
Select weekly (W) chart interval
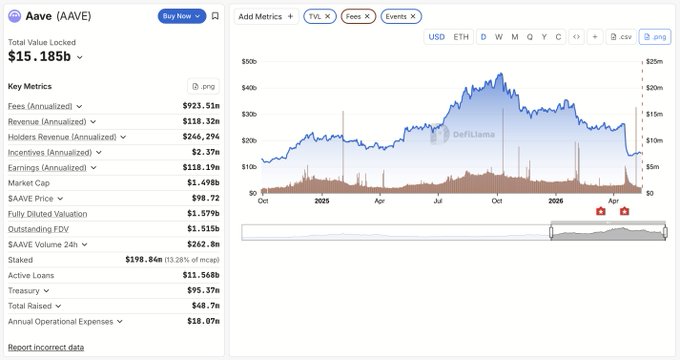click(x=499, y=37)
